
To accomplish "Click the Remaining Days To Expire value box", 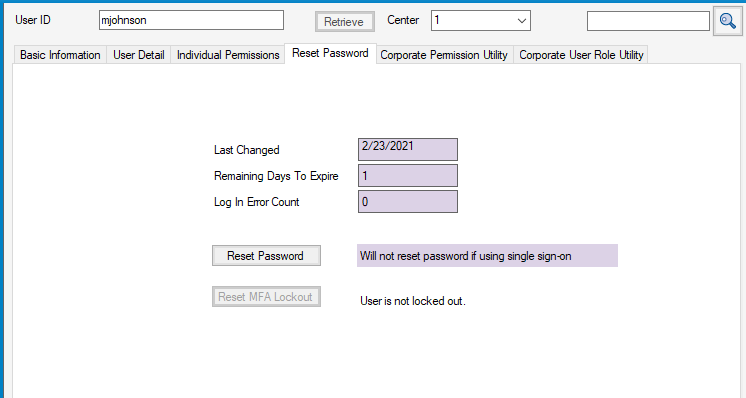I will (408, 176).
